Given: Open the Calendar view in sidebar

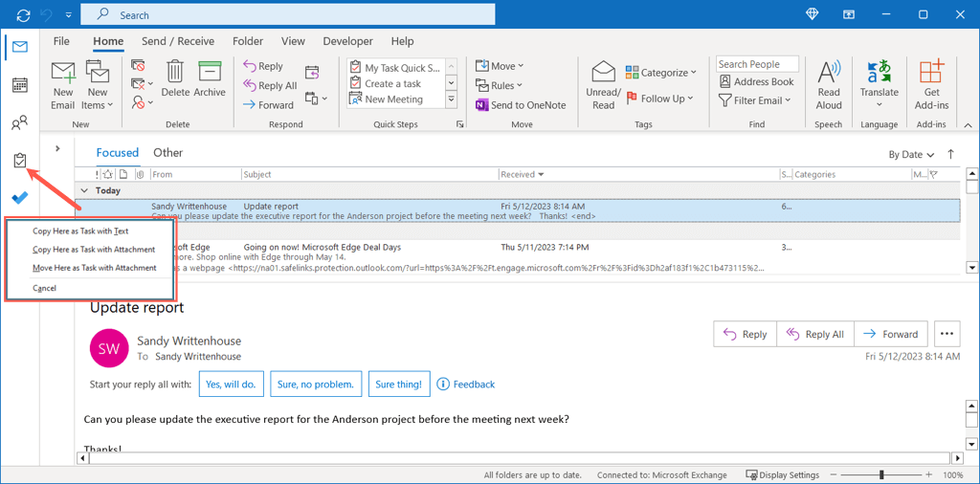Looking at the screenshot, I should click(x=19, y=85).
